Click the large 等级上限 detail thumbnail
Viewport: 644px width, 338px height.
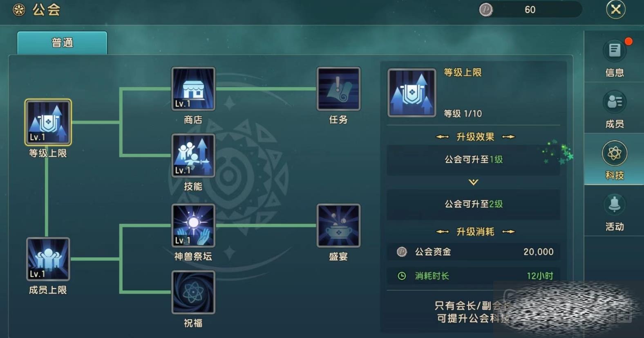tap(412, 93)
